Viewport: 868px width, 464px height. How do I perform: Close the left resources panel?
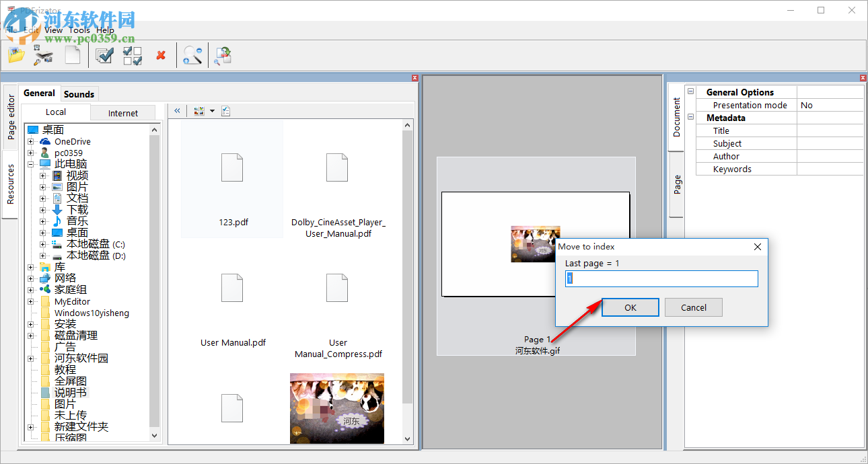[414, 78]
